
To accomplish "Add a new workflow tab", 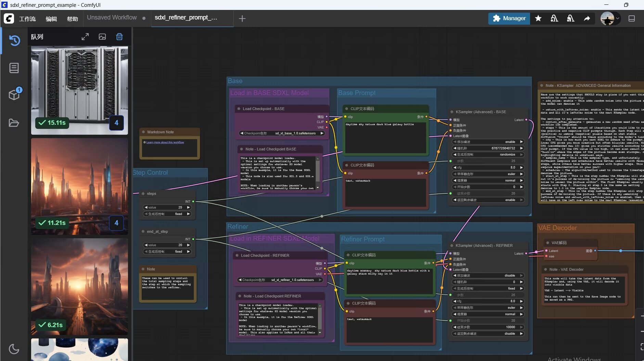I will coord(242,18).
